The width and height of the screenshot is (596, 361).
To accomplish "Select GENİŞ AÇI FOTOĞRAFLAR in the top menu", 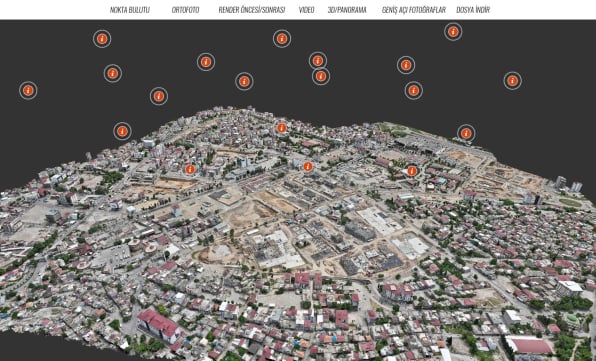I will click(414, 10).
